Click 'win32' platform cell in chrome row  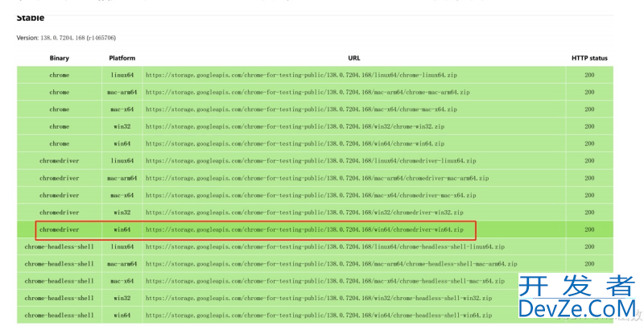122,127
